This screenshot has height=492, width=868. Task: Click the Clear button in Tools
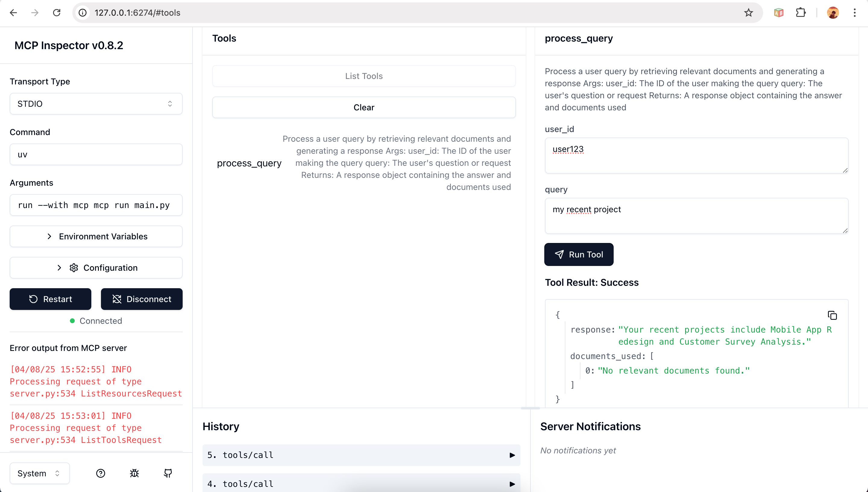[364, 107]
